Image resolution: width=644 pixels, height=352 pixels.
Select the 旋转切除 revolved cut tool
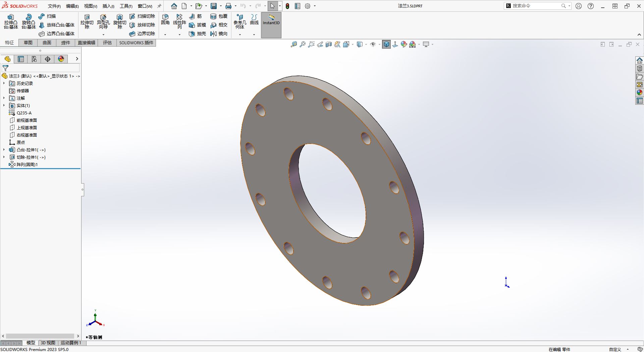[120, 21]
